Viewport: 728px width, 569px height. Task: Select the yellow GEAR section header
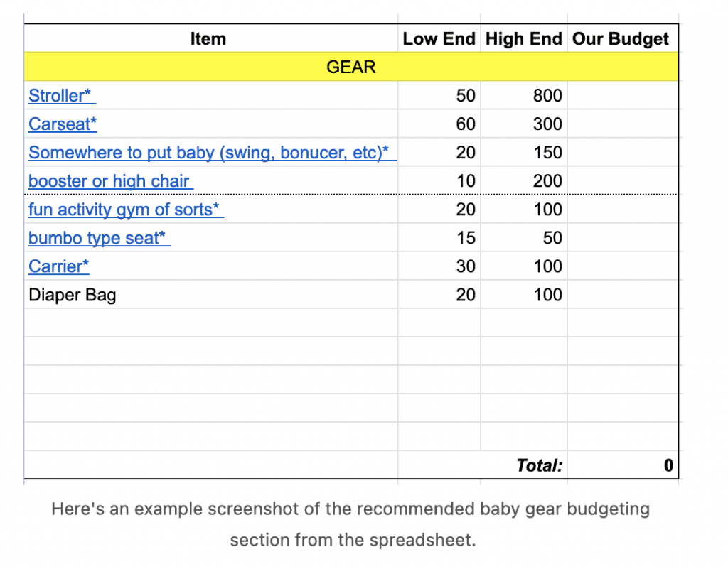point(351,67)
